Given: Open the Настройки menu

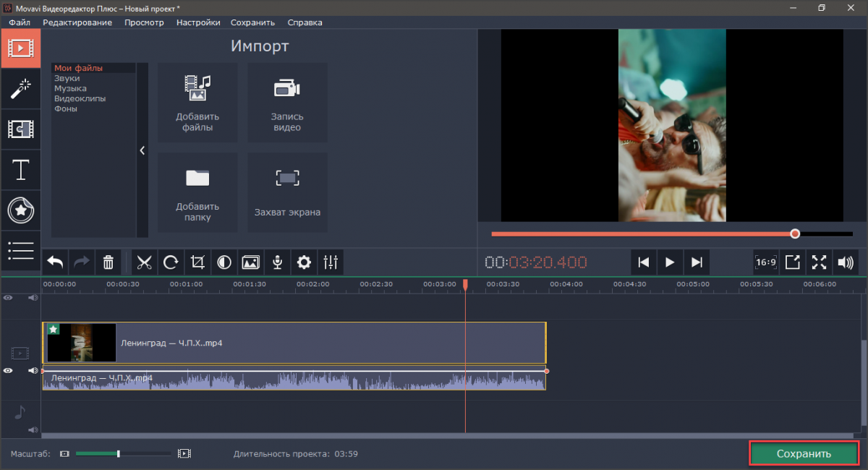Looking at the screenshot, I should [198, 22].
